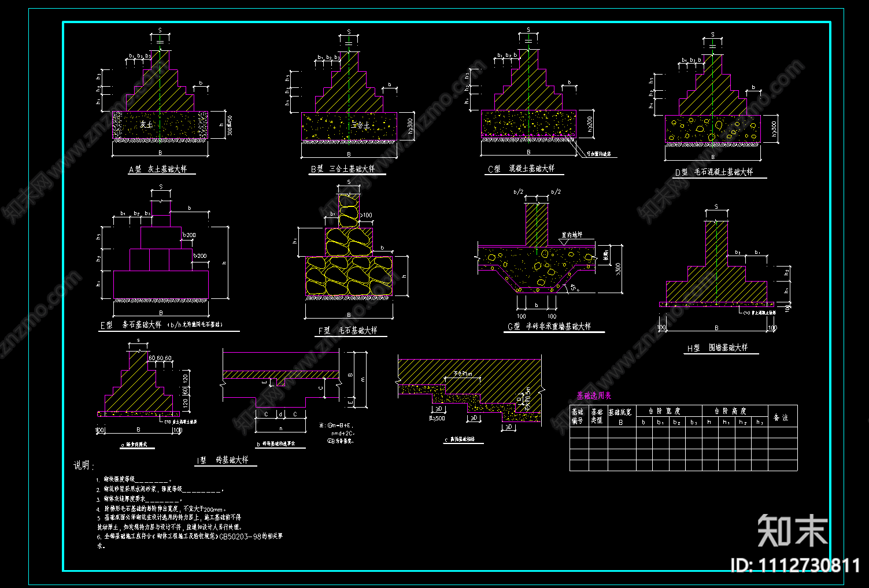Click the G型 半砖非承重墙基础大样 label

click(x=549, y=327)
